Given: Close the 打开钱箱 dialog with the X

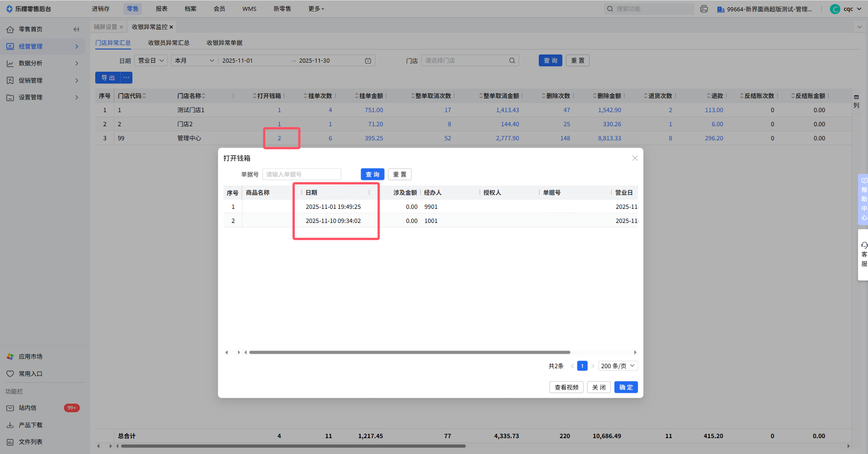Looking at the screenshot, I should coord(635,158).
